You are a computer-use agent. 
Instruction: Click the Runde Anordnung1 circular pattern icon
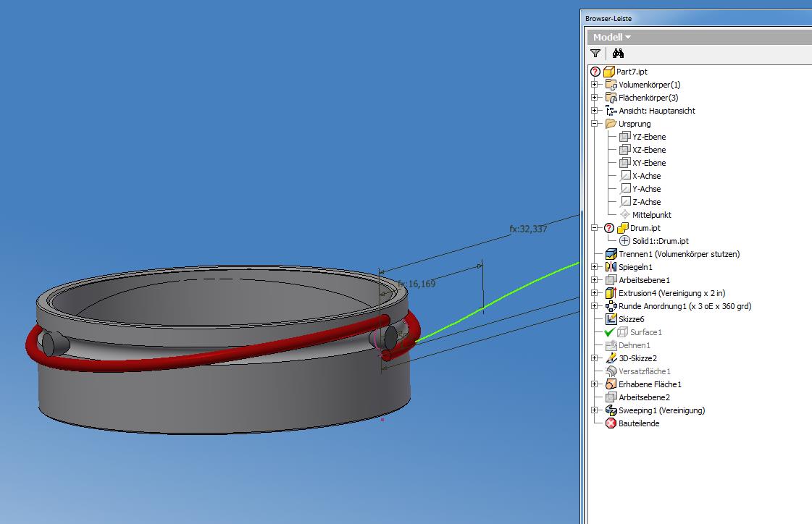[x=611, y=306]
